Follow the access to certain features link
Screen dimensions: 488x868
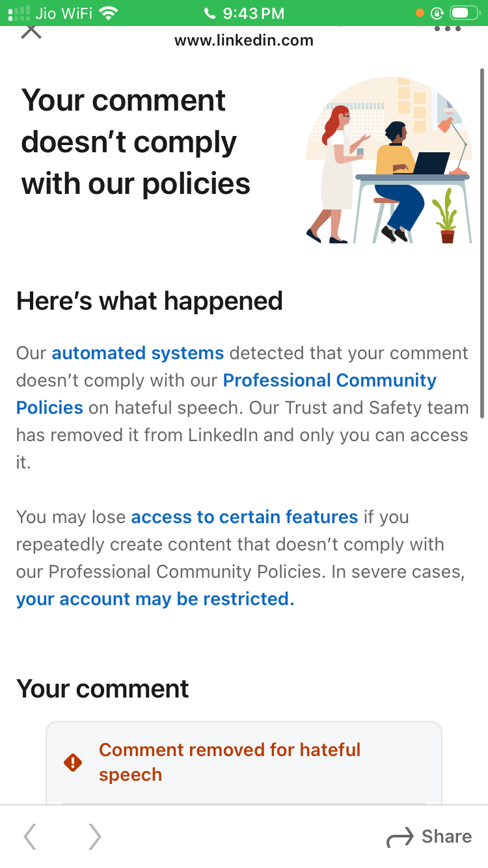click(x=245, y=517)
